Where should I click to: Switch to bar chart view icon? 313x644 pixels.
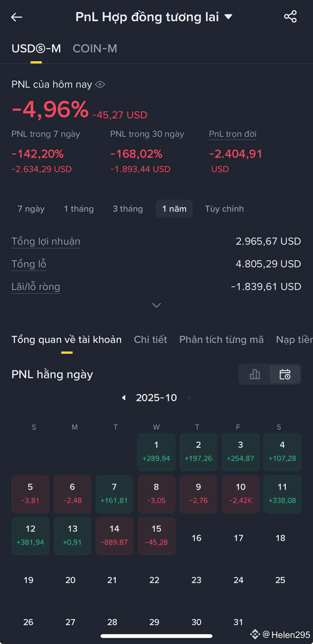coord(255,374)
